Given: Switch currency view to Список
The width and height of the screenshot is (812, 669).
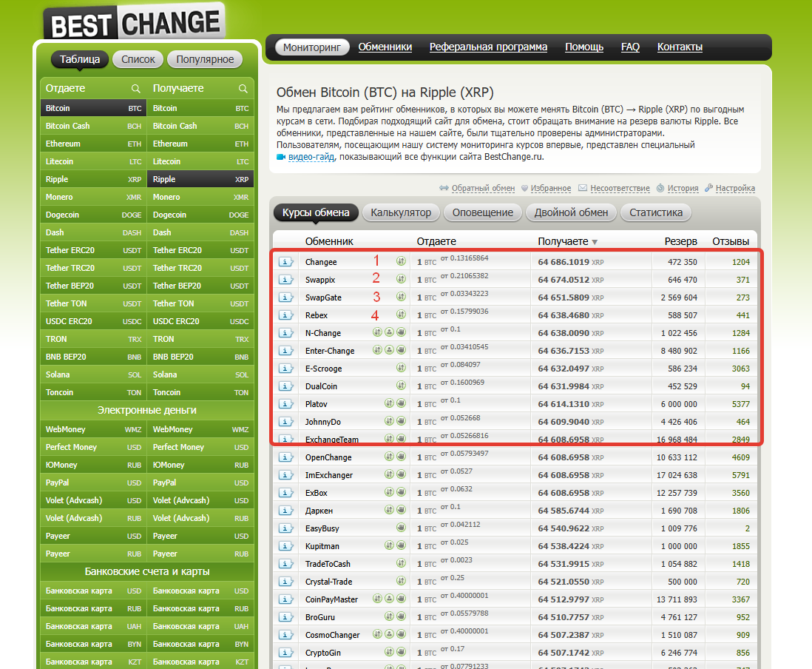Looking at the screenshot, I should [138, 60].
